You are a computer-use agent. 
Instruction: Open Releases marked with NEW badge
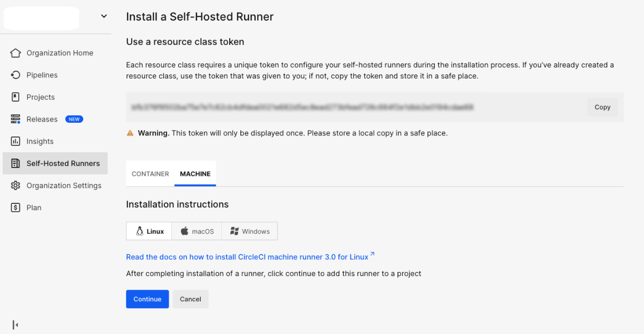pos(15,119)
